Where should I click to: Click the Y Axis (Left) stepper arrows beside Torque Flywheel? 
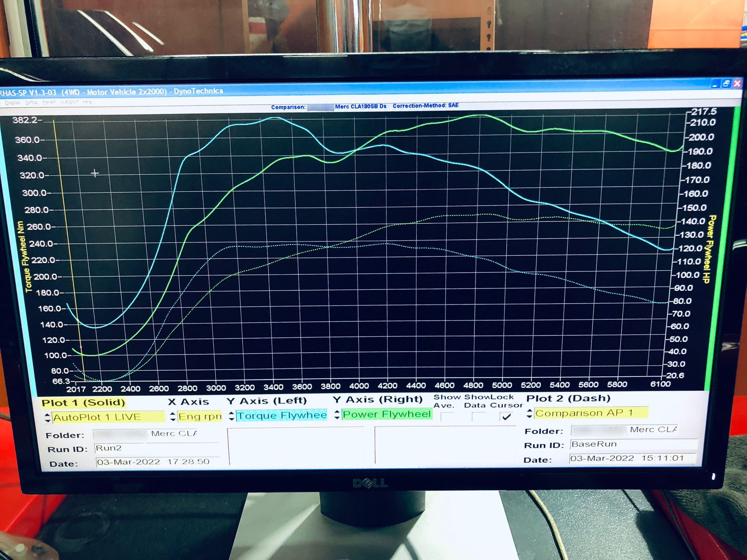click(x=232, y=416)
